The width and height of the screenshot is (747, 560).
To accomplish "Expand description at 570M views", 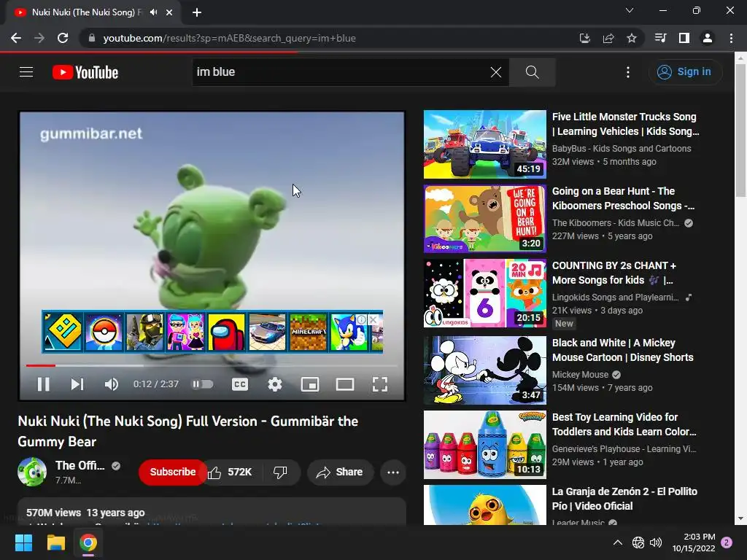I will click(212, 513).
